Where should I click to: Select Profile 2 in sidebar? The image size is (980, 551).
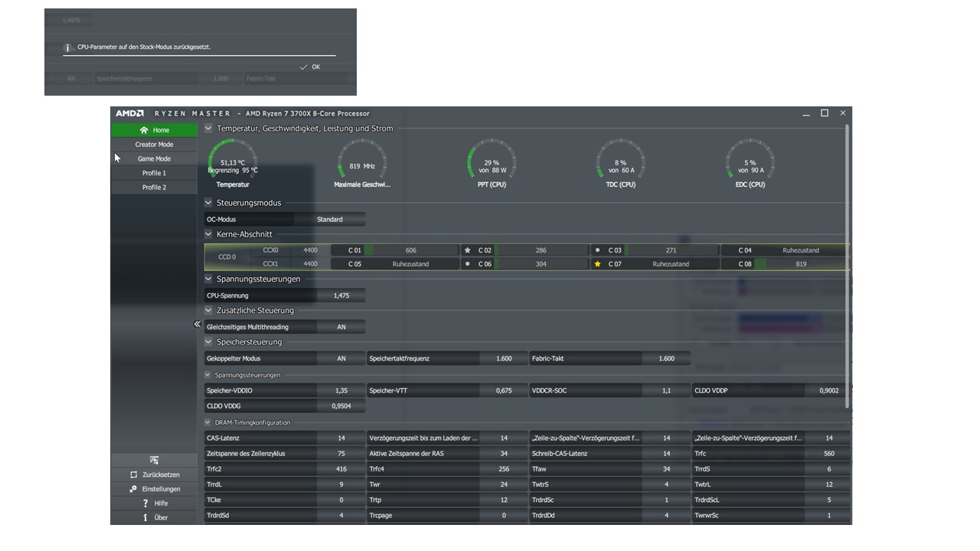154,187
